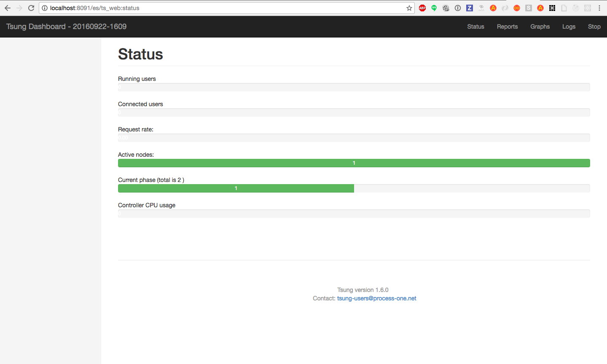Click the 'Controller CPU usage' label
This screenshot has height=364, width=607.
(x=147, y=205)
